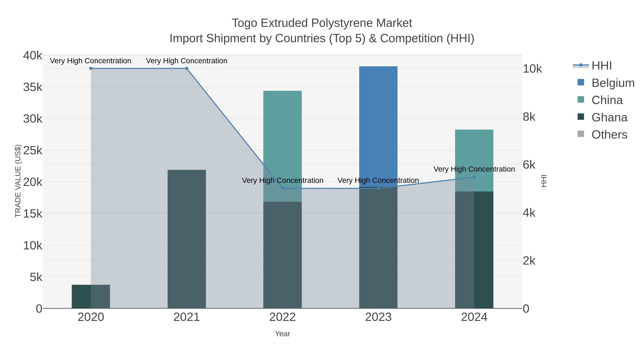Click the 40k trade value axis tick

point(33,55)
